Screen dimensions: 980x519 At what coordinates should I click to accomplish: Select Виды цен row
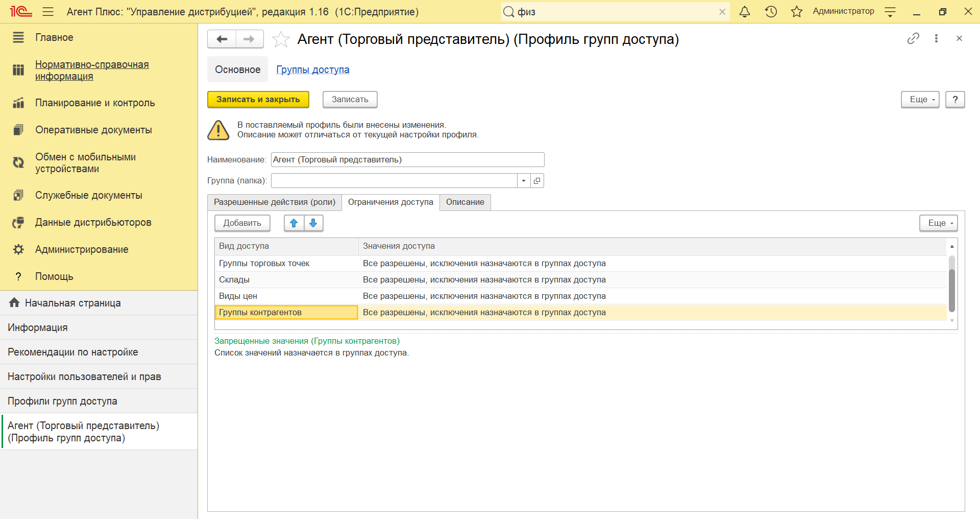581,296
